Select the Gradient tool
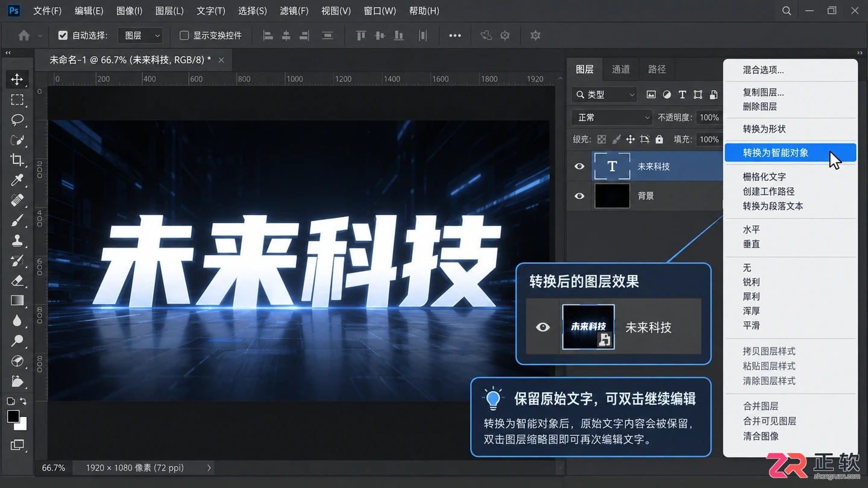Viewport: 868px width, 488px height. pos(17,300)
